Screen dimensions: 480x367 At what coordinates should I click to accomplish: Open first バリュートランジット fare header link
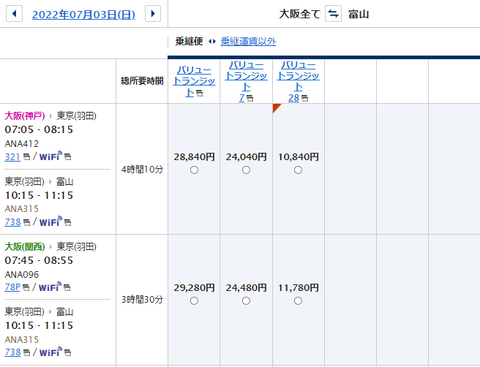pos(194,81)
